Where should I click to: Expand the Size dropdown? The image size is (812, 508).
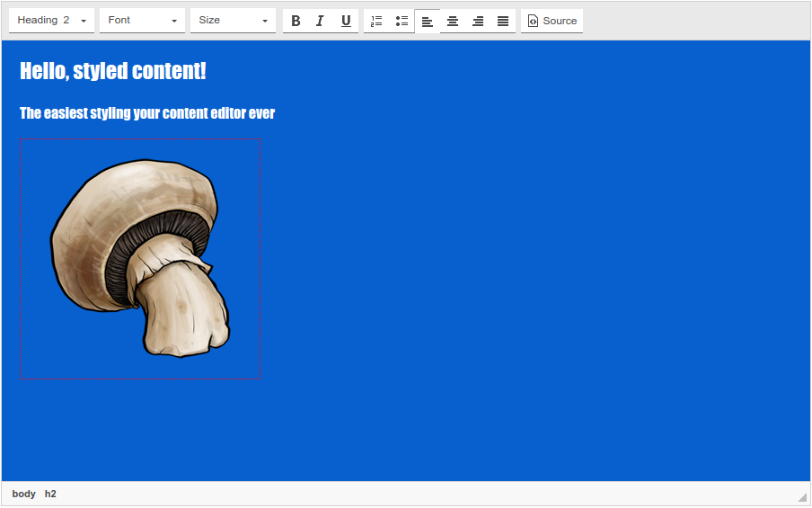point(233,21)
